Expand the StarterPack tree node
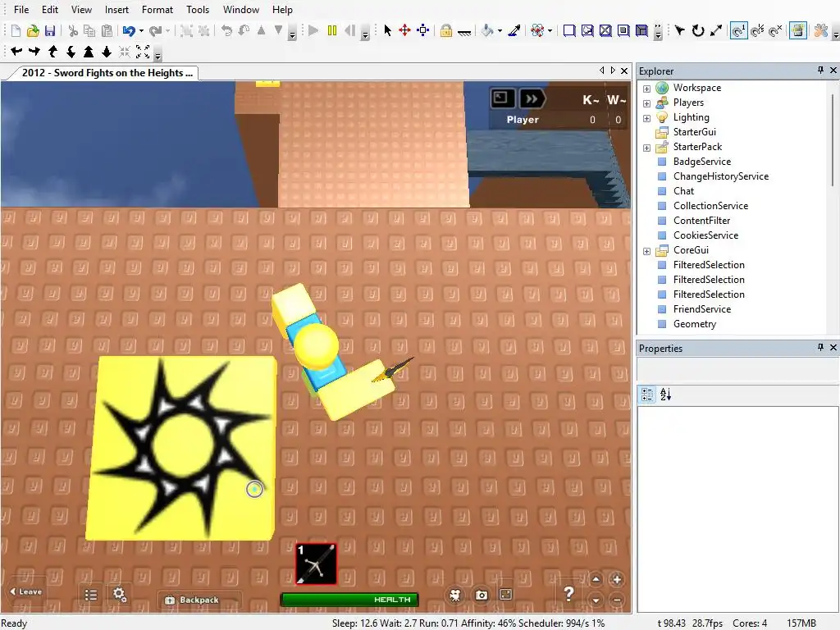This screenshot has height=630, width=840. (x=646, y=148)
